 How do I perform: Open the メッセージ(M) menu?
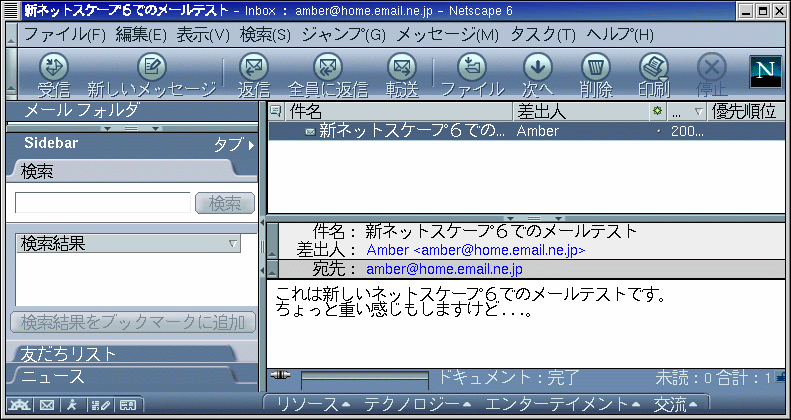[447, 35]
